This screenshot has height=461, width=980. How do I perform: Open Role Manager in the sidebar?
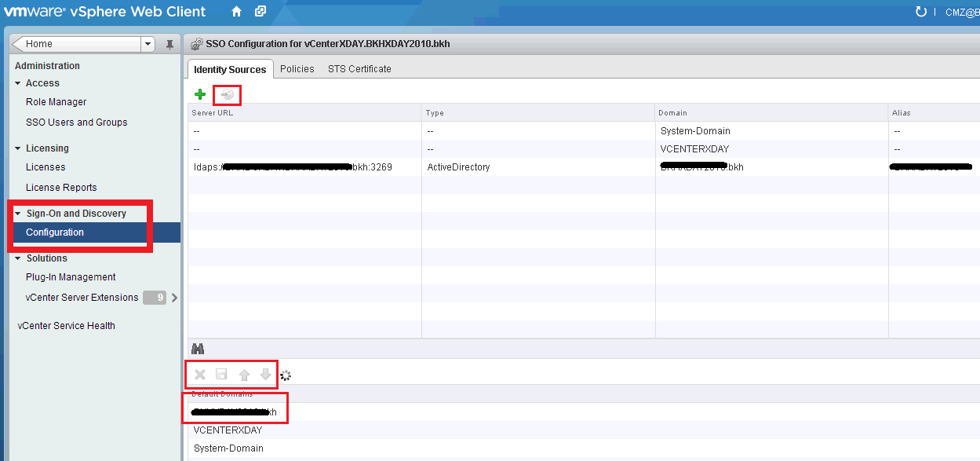(56, 102)
